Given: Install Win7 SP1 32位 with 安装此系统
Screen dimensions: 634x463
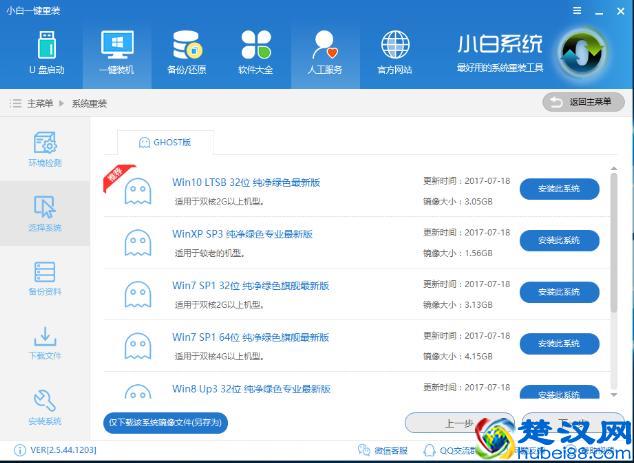Looking at the screenshot, I should pyautogui.click(x=559, y=292).
